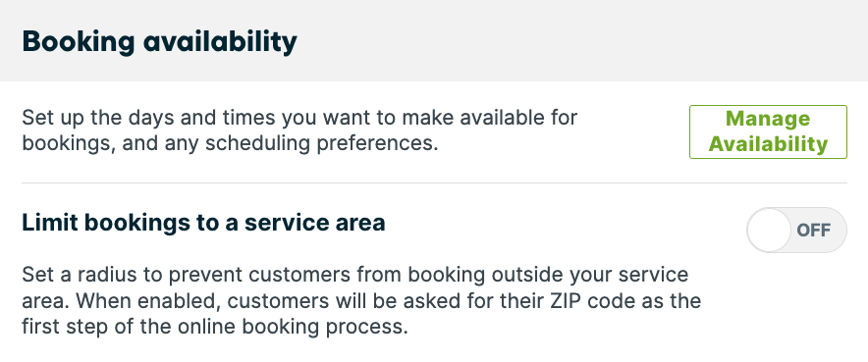Click the word Manage in the green button
Viewport: 868px width, 362px height.
point(768,119)
